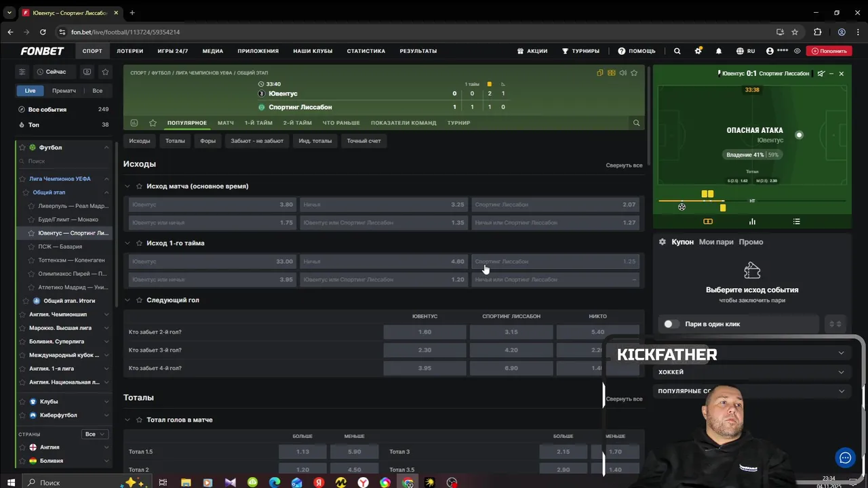Viewport: 868px width, 488px height.
Task: Click Свернуть все next to Исходы
Action: 624,165
